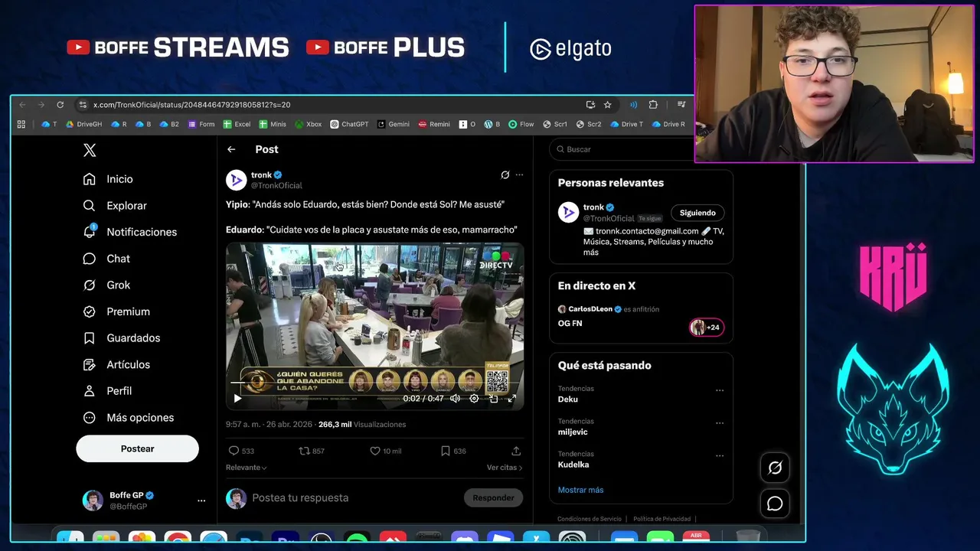The height and width of the screenshot is (551, 980).
Task: Open Artículos in the sidebar
Action: (116, 365)
